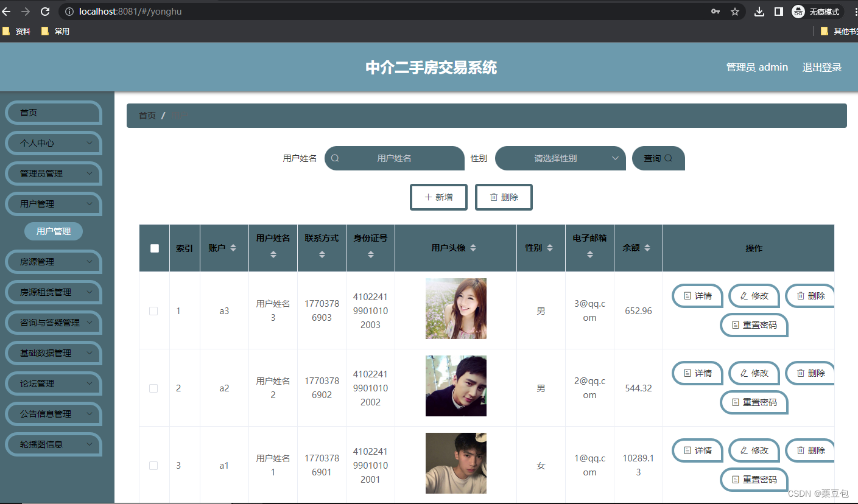Click the avatar photo of user a2
The image size is (858, 504).
(x=456, y=386)
